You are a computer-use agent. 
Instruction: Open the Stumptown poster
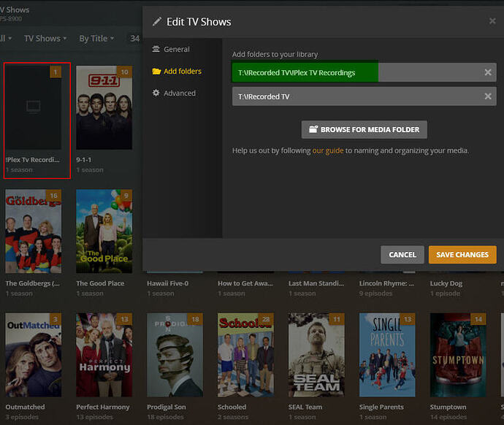pos(458,355)
